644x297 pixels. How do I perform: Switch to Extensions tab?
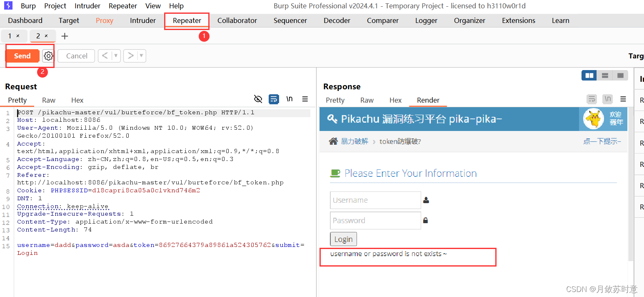519,20
